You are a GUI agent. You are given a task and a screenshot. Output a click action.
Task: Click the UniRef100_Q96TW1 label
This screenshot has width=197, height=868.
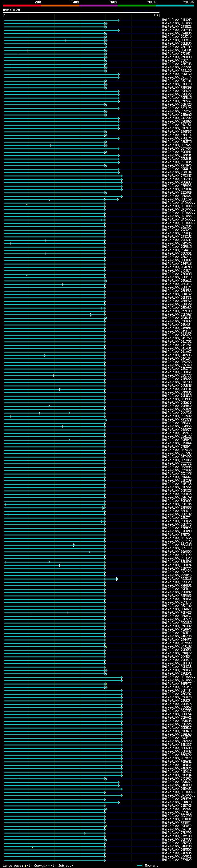[177, 829]
